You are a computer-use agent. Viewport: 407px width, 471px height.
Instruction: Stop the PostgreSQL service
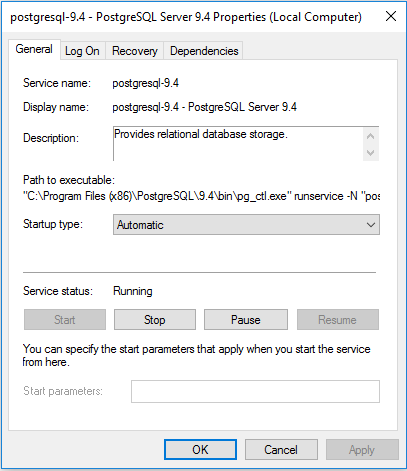tap(155, 320)
